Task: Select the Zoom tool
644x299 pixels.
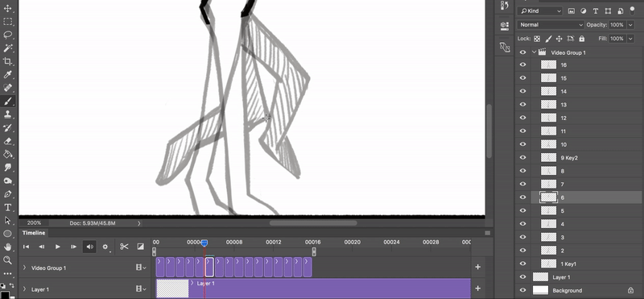Action: [7, 260]
